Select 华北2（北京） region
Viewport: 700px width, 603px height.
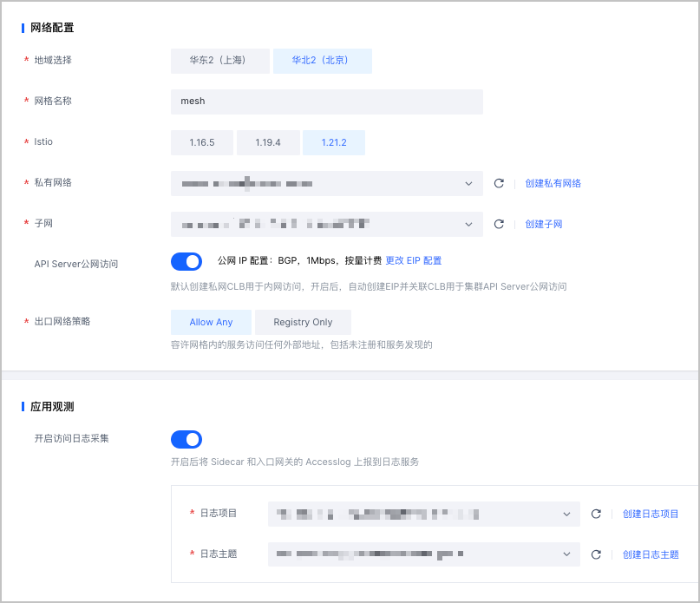(322, 61)
